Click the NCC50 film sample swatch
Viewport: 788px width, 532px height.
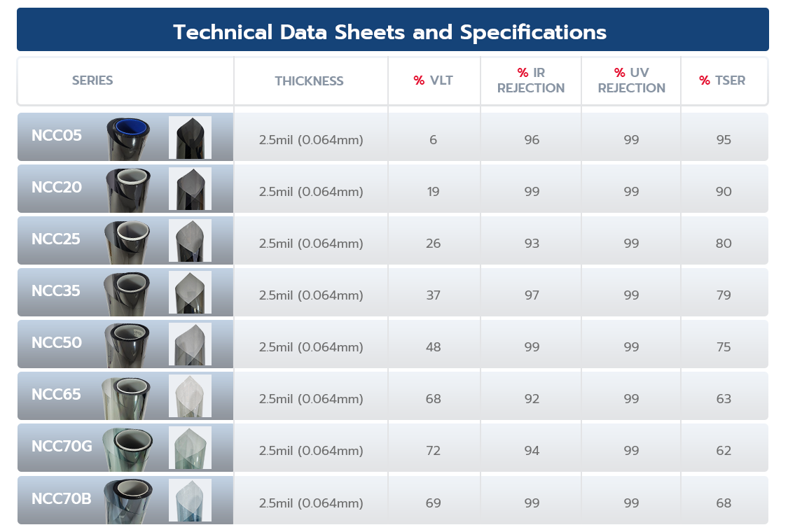click(190, 344)
